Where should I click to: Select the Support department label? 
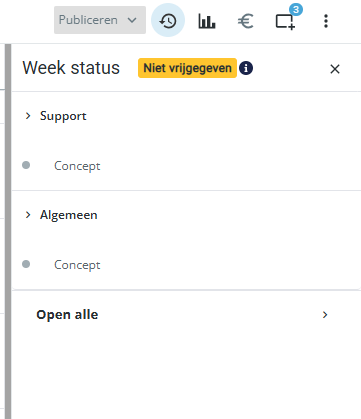[x=63, y=116]
